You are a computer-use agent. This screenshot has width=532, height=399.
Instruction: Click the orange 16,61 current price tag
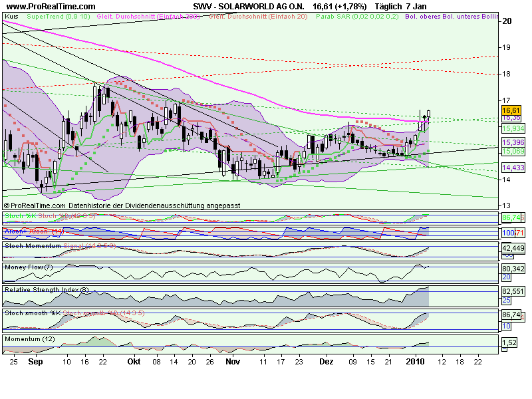point(511,110)
